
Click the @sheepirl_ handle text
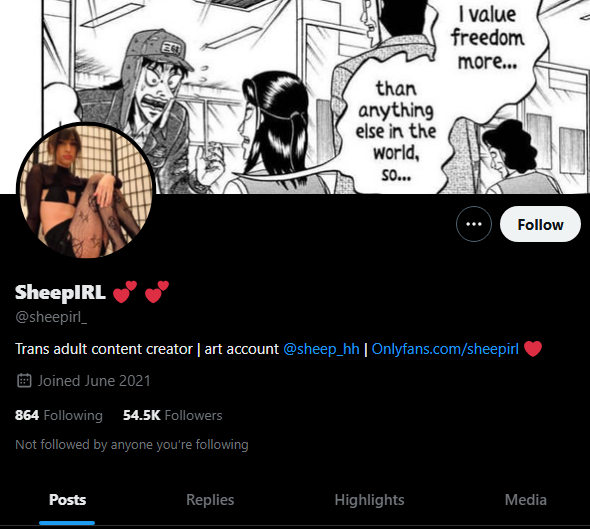point(51,317)
